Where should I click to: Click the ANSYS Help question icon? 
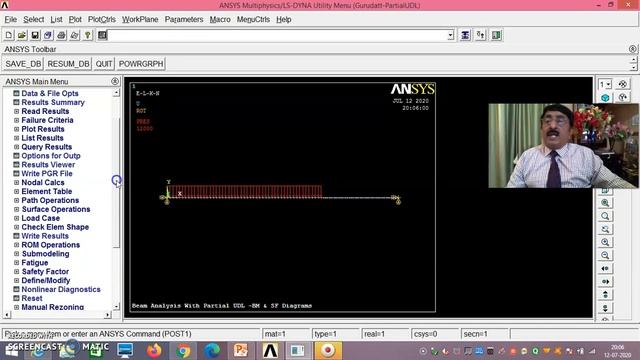[87, 35]
